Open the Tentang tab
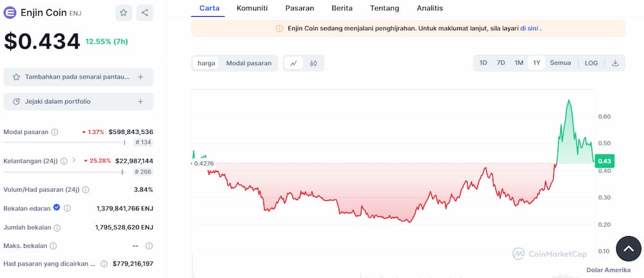644x278 pixels. click(384, 8)
